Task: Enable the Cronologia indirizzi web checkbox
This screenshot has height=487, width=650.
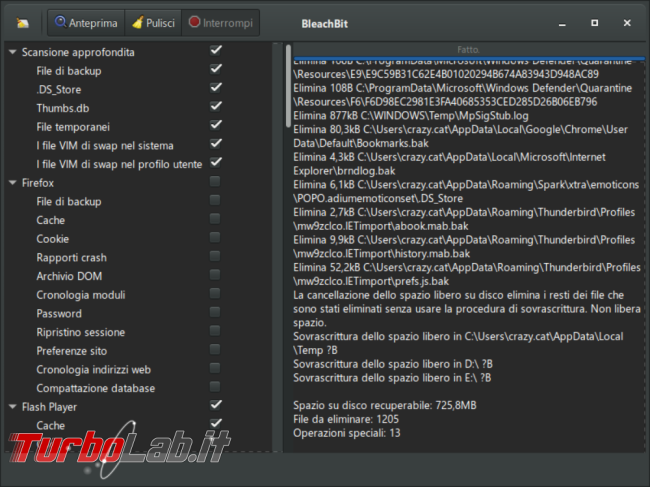Action: tap(215, 368)
